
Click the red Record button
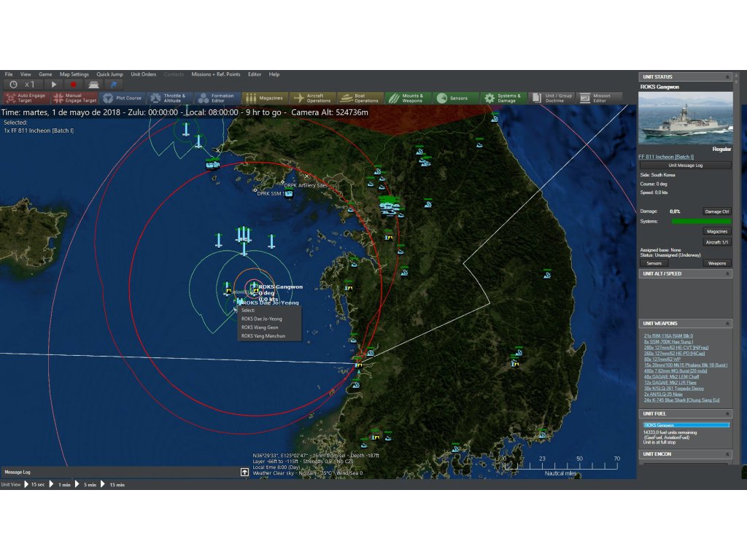pyautogui.click(x=73, y=85)
